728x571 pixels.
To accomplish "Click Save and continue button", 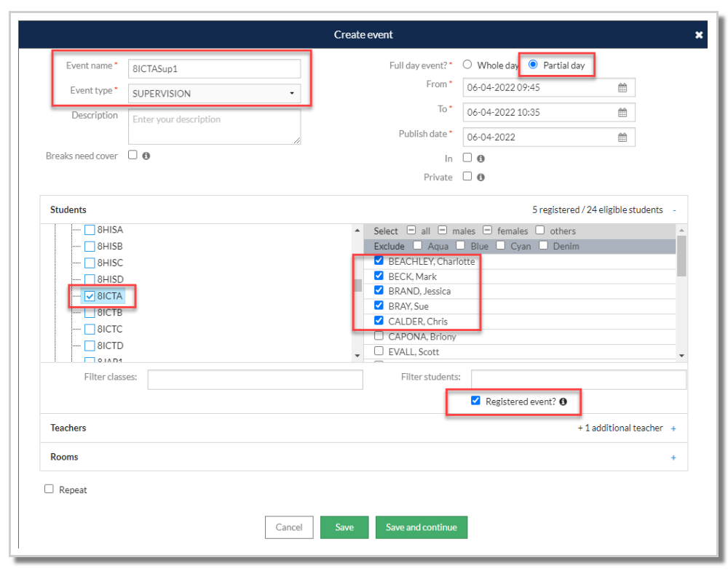I will coord(422,528).
